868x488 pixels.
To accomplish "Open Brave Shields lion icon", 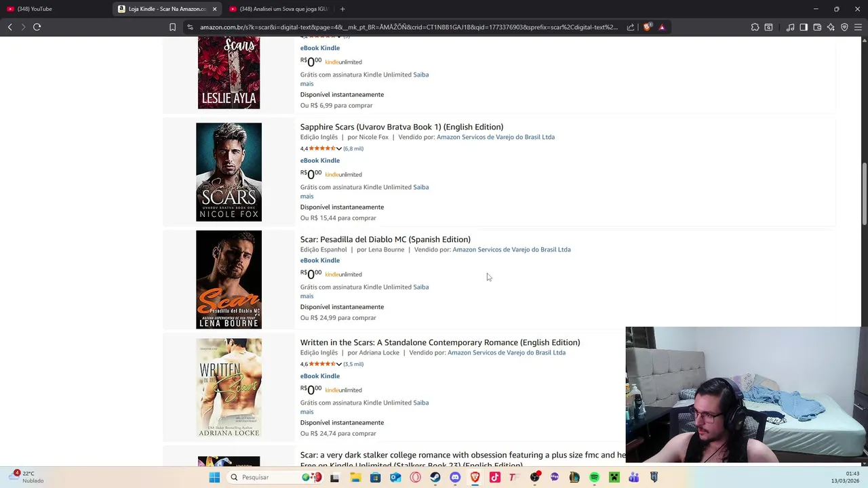I will pos(647,27).
